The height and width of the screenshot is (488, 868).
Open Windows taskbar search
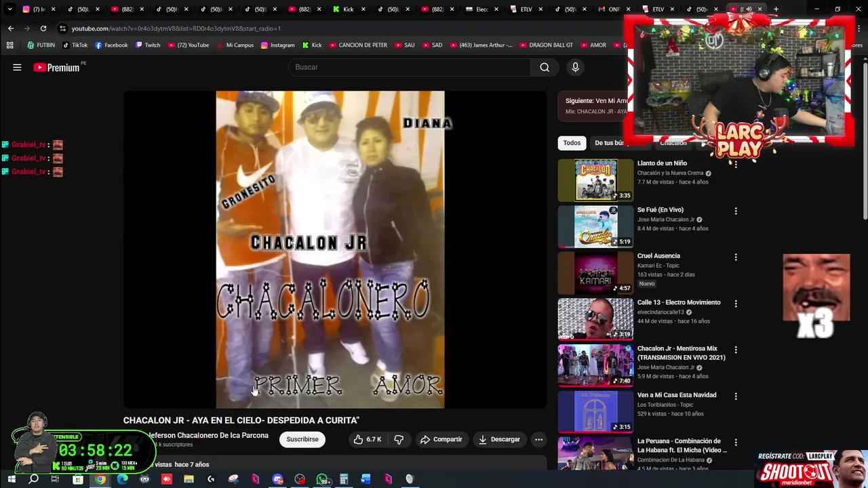tap(33, 479)
